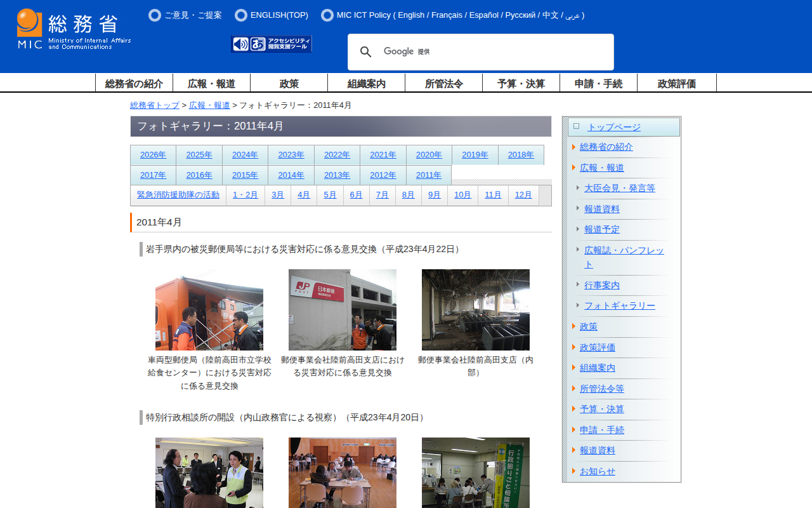The width and height of the screenshot is (812, 508).
Task: Select the 2017年 year tab
Action: pos(153,175)
